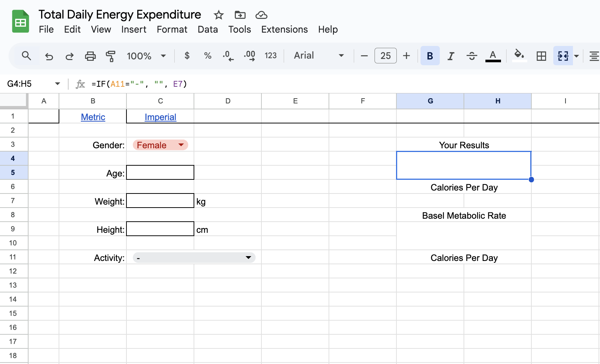Screen dimensions: 600x364
Task: Print the spreadsheet
Action: pos(90,56)
